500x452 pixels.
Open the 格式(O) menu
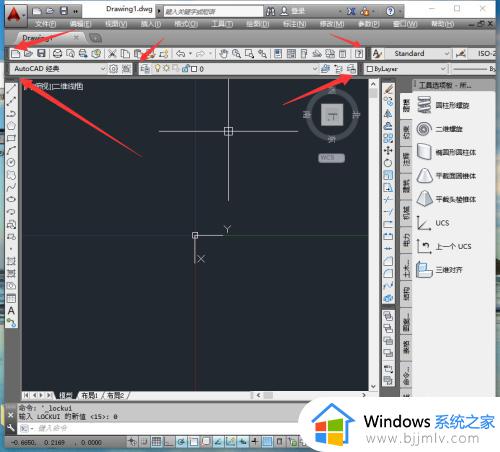tap(186, 24)
